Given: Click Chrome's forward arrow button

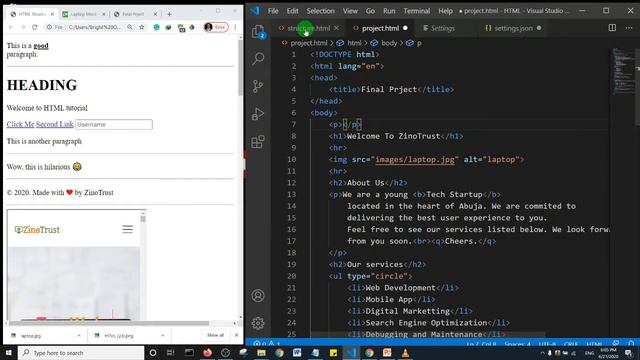Looking at the screenshot, I should [x=23, y=27].
